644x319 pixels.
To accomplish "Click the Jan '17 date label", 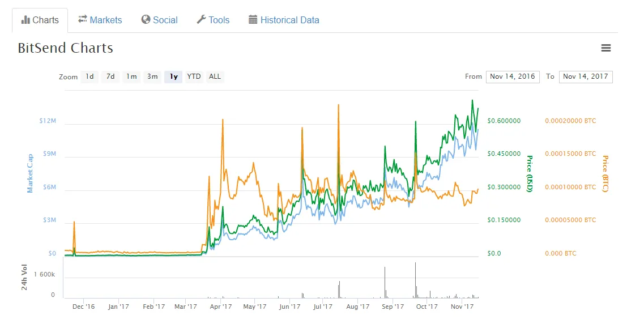I will tap(118, 307).
